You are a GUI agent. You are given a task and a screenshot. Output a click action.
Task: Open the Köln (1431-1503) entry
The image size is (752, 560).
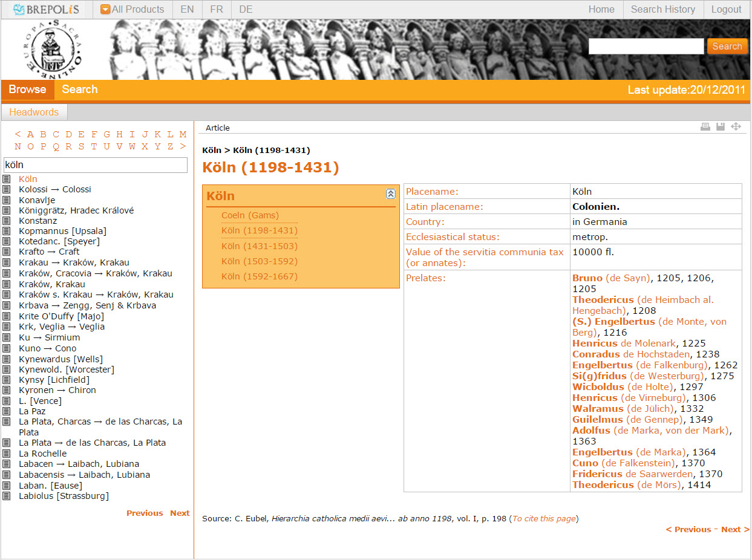pyautogui.click(x=260, y=246)
